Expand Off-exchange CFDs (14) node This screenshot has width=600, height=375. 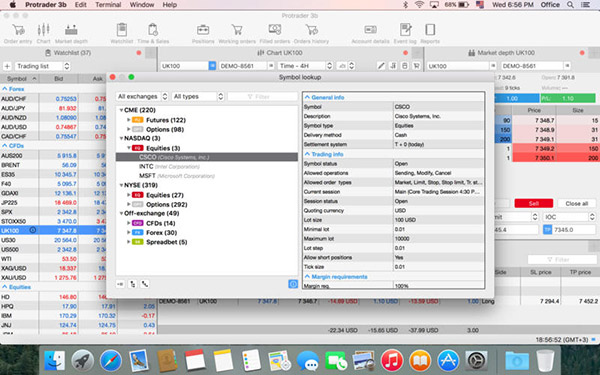click(129, 223)
